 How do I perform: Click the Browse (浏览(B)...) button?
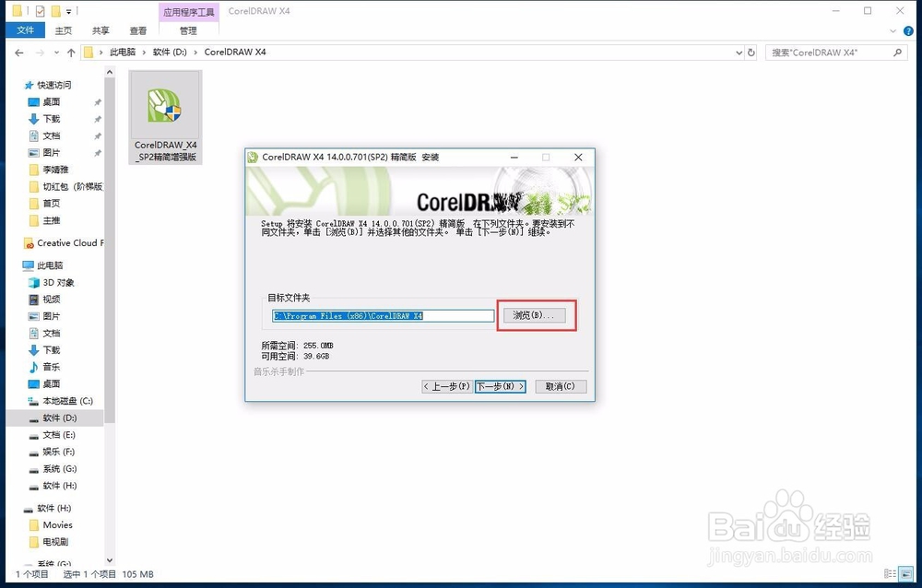pyautogui.click(x=535, y=315)
